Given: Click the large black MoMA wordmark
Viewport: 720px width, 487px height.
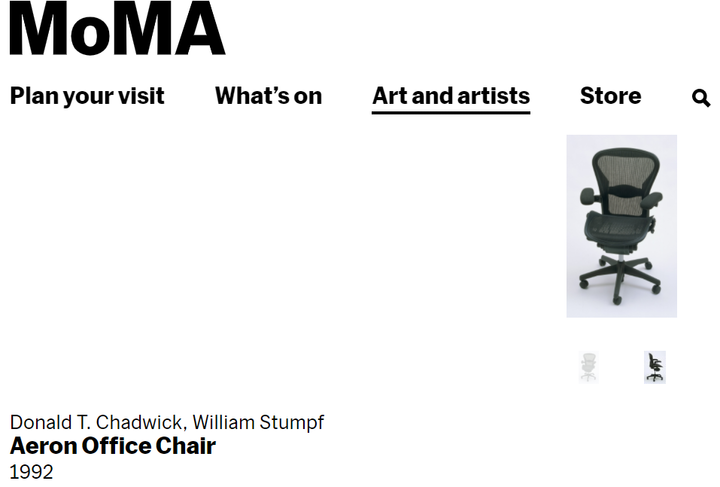Looking at the screenshot, I should click(118, 28).
